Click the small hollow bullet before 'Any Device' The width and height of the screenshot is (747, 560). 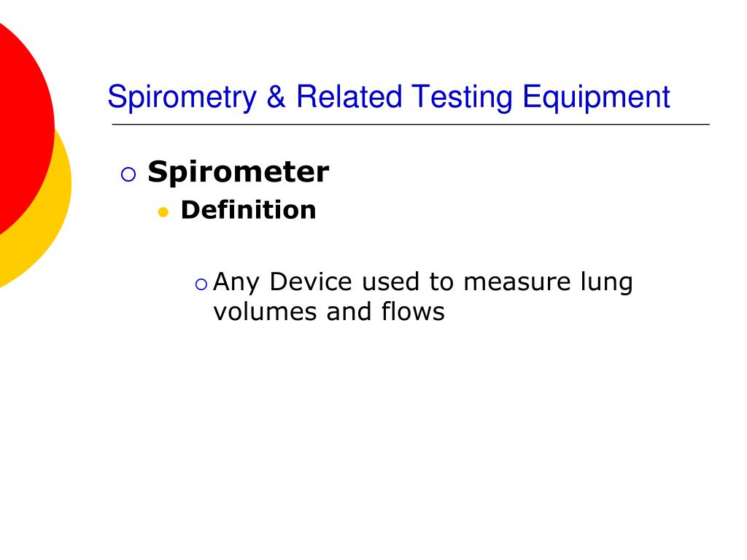coord(201,284)
